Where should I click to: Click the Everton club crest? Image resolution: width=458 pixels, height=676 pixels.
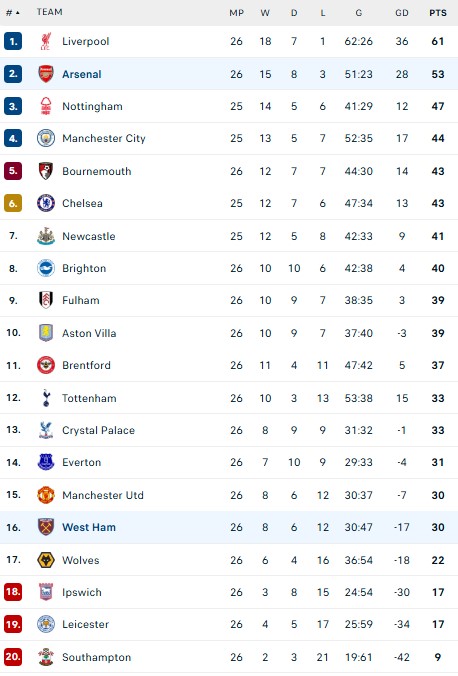click(46, 462)
